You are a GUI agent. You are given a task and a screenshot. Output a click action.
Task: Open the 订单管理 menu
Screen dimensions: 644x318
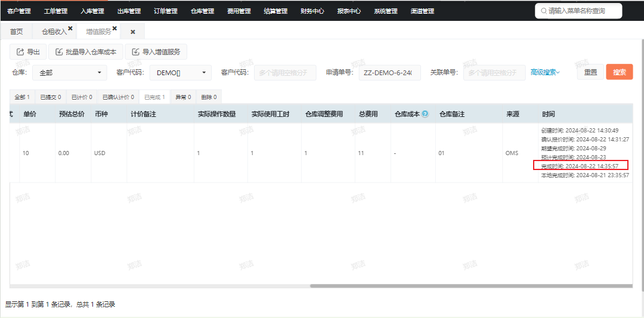[166, 11]
